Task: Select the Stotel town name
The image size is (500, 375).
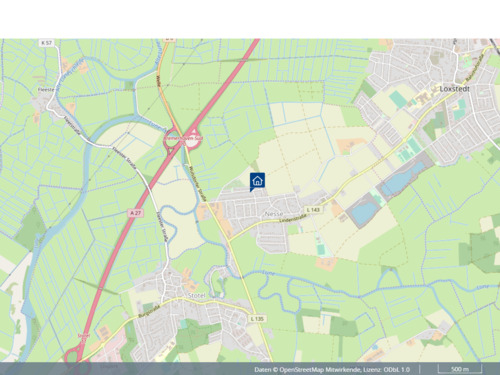Action: tap(197, 295)
